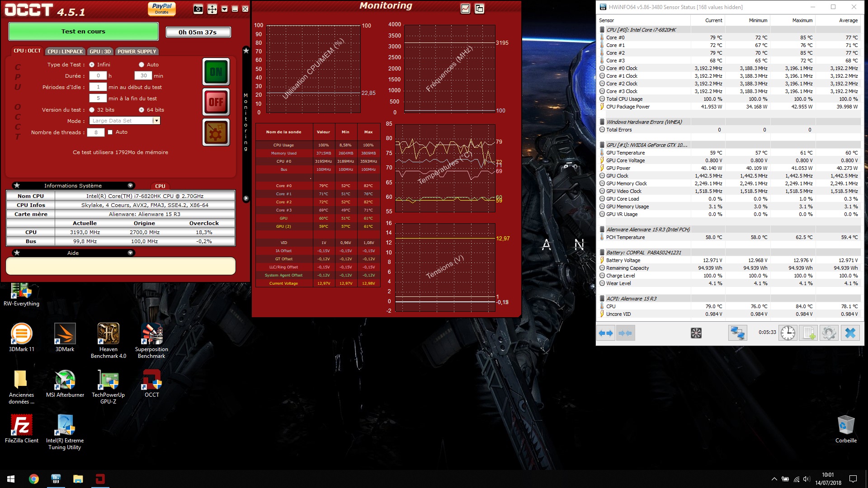Open the Corbeille recycle bin
868x488 pixels.
pyautogui.click(x=846, y=429)
